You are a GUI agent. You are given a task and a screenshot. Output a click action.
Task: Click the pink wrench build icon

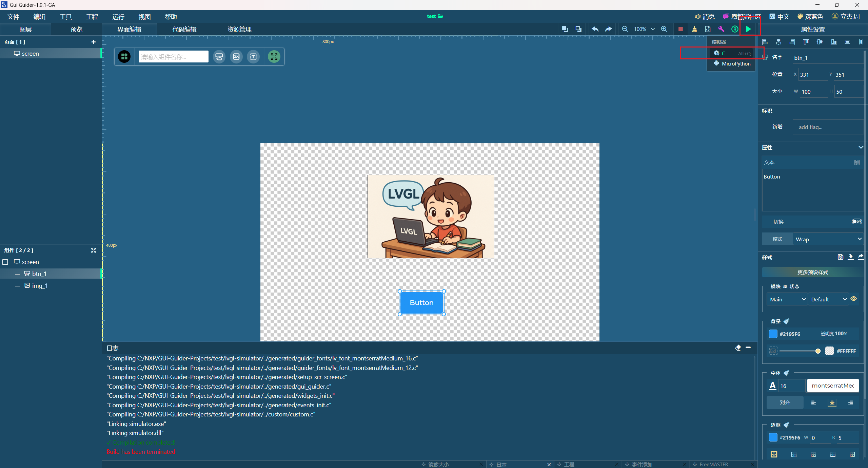coord(721,29)
